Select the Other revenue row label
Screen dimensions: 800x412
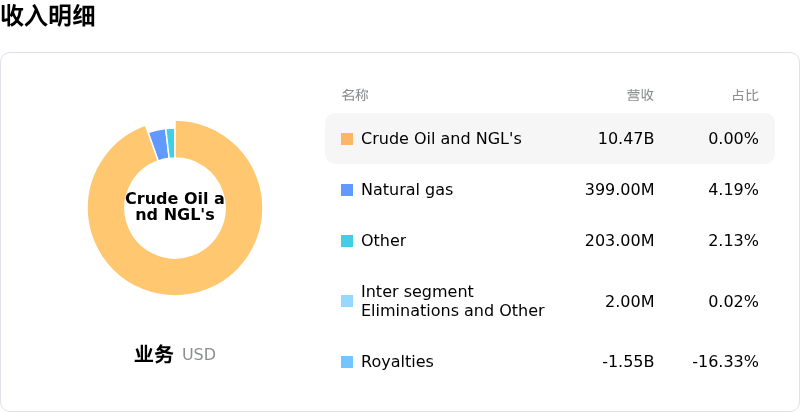[383, 241]
